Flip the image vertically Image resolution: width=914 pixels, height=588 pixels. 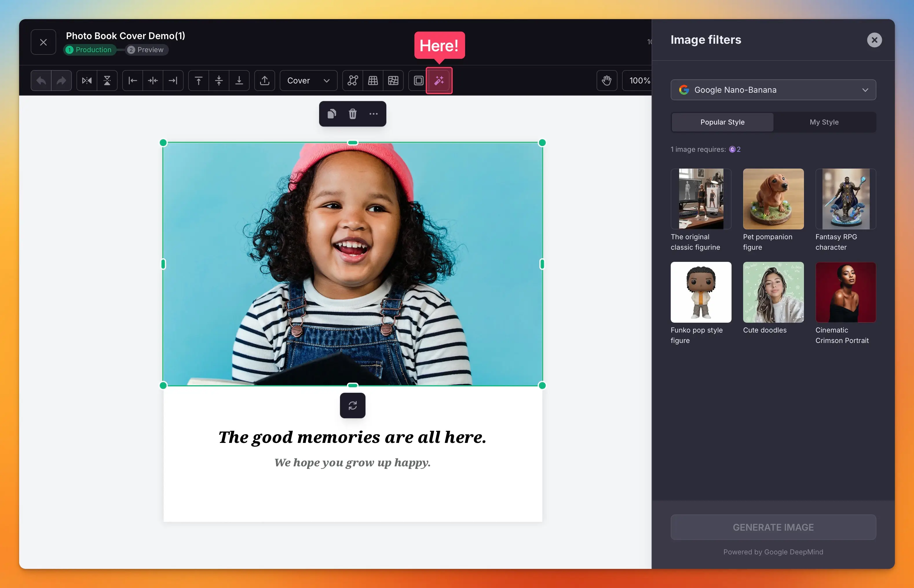[107, 81]
